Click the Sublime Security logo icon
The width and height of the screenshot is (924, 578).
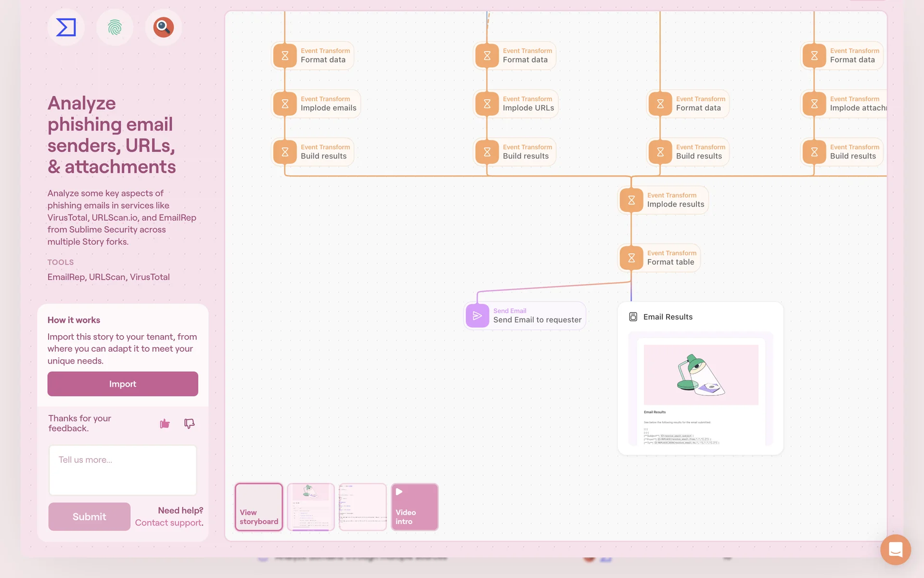pos(66,27)
